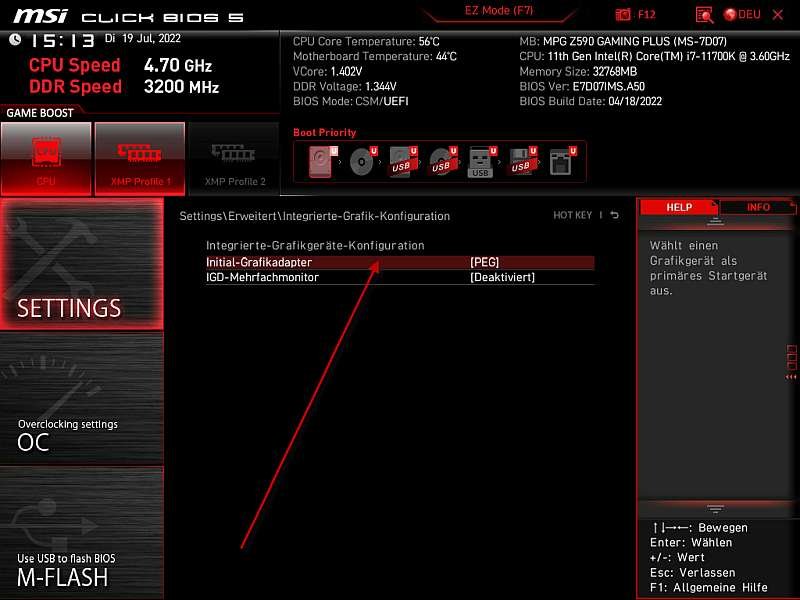Click the DDR Speed 3200 MHz readout
The image size is (800, 600).
124,87
